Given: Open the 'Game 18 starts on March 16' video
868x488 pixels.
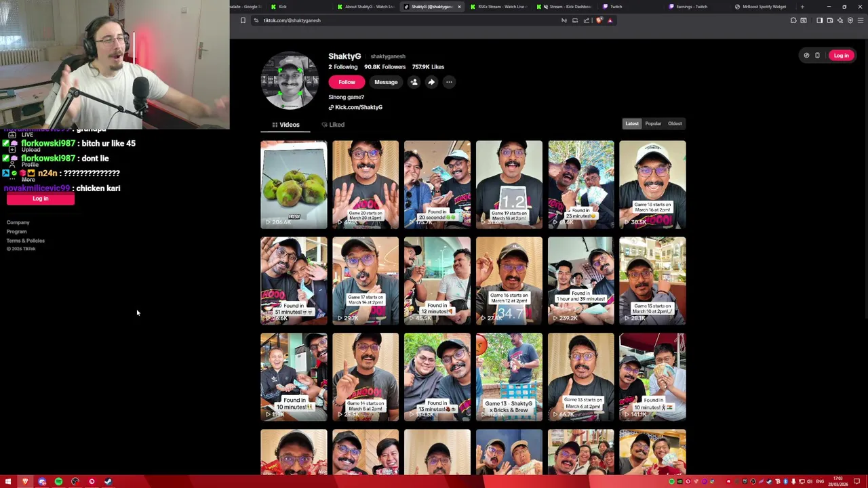Looking at the screenshot, I should click(x=653, y=184).
